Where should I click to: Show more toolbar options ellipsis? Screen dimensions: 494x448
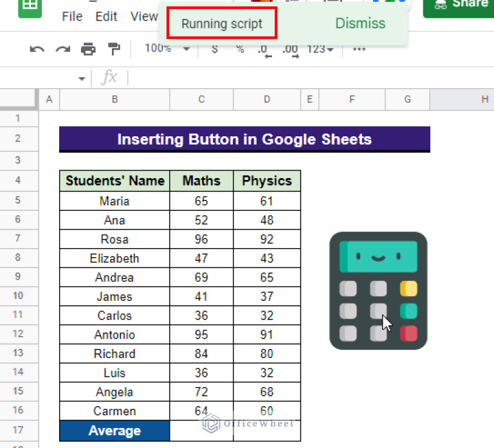click(359, 49)
